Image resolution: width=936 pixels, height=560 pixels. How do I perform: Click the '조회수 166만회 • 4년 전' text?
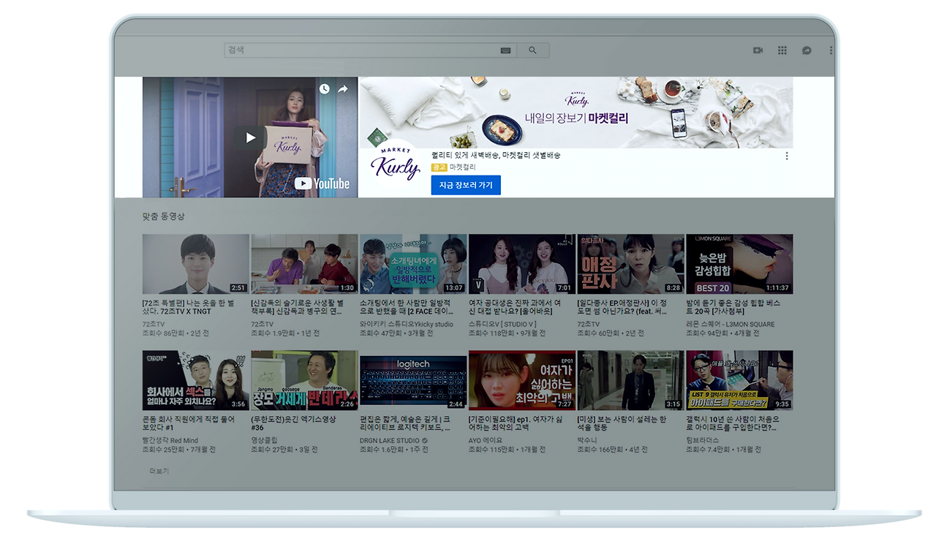pyautogui.click(x=612, y=450)
